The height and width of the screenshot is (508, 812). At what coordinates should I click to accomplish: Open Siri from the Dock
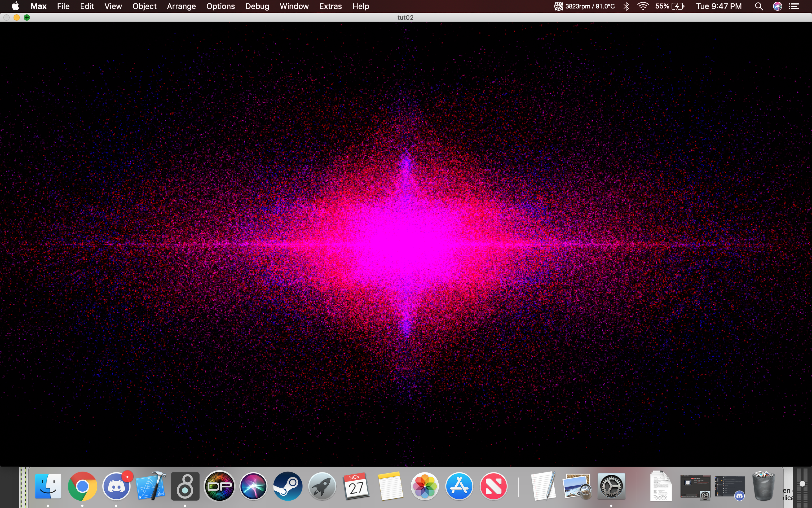[254, 486]
